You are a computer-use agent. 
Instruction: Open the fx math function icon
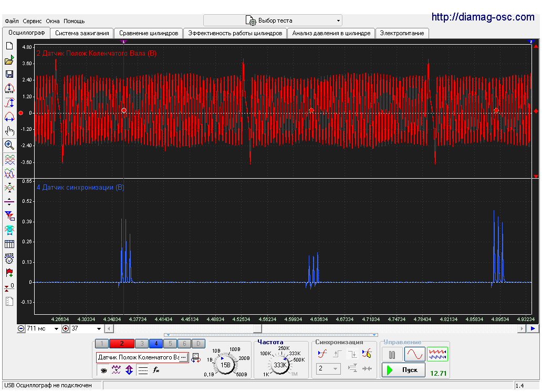point(156,370)
